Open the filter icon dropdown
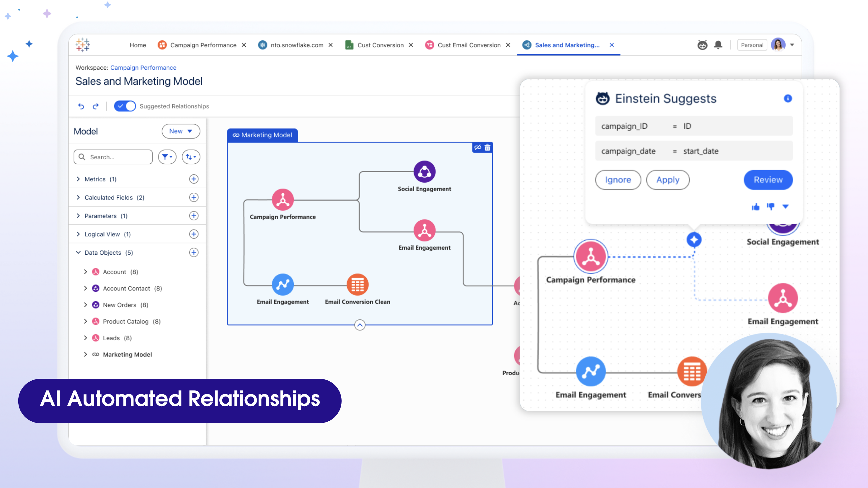This screenshot has height=488, width=868. 167,157
